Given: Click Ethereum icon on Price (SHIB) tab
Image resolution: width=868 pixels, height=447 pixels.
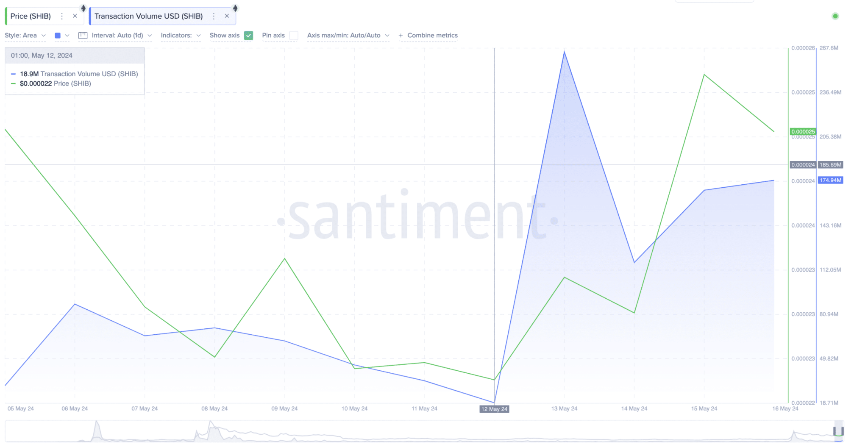Looking at the screenshot, I should click(83, 8).
